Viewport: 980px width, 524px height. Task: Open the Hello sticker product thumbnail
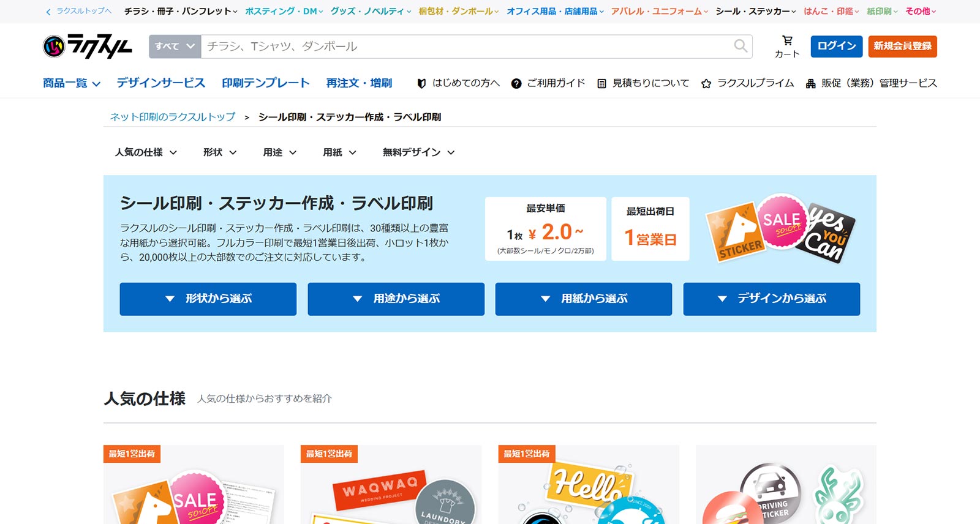[x=589, y=485]
